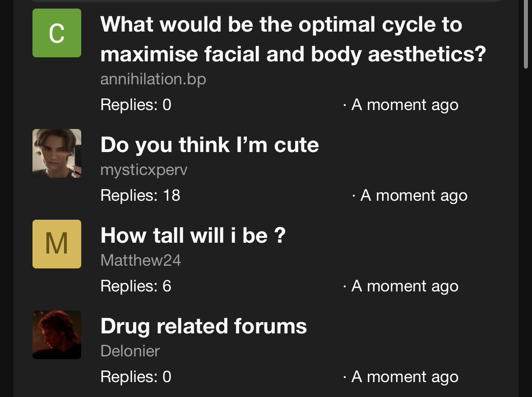Click "Replies: 0" under Delonier's thread

pyautogui.click(x=136, y=377)
